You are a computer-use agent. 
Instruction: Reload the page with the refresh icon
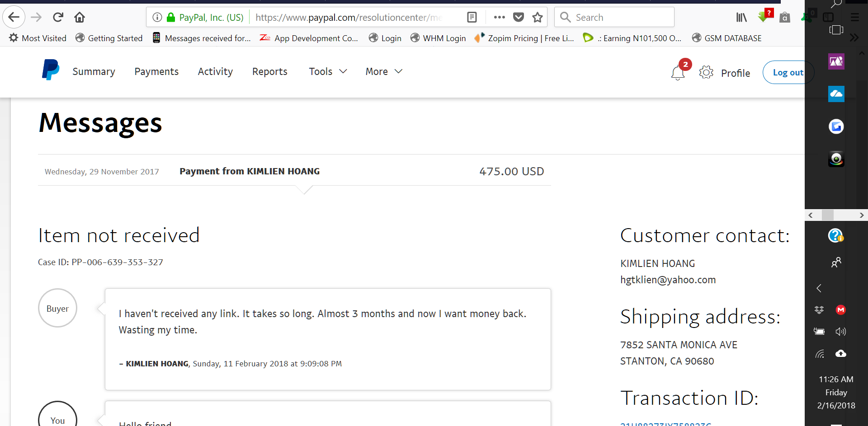click(58, 17)
